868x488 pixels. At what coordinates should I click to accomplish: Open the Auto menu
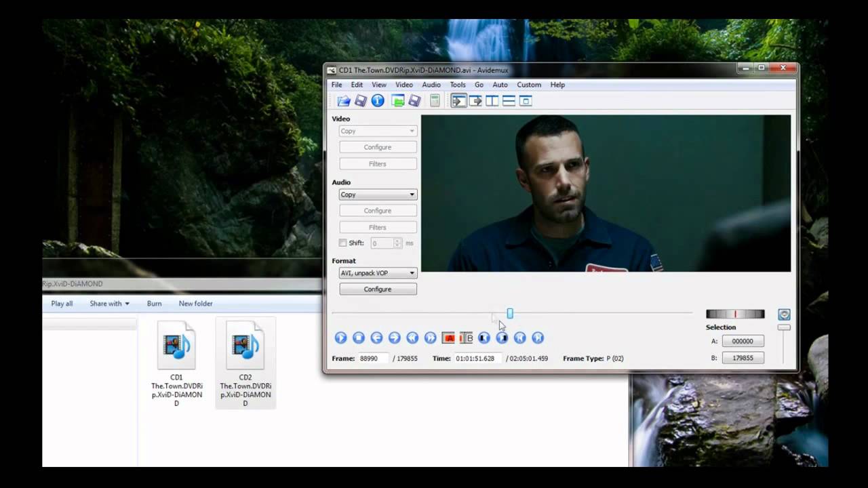tap(500, 85)
